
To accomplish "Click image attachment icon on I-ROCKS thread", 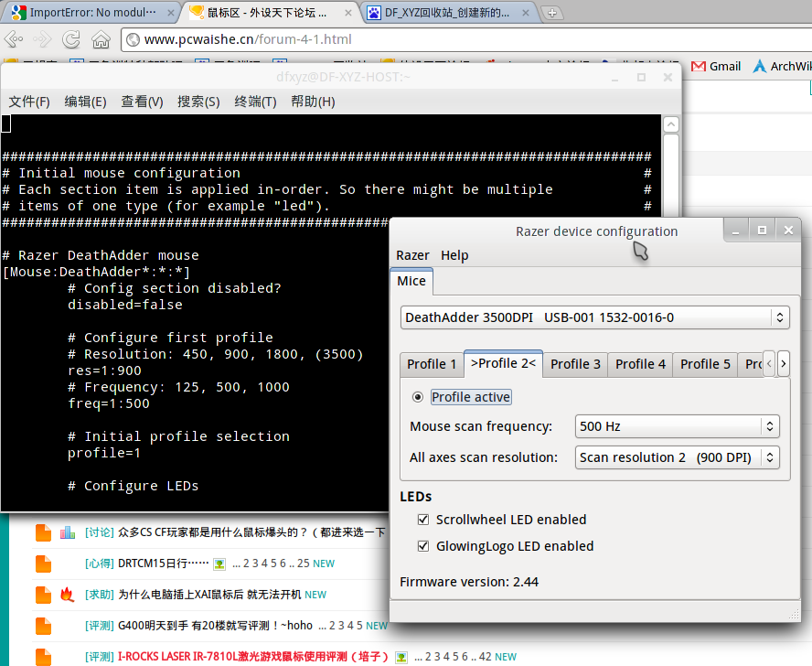I will pyautogui.click(x=401, y=657).
